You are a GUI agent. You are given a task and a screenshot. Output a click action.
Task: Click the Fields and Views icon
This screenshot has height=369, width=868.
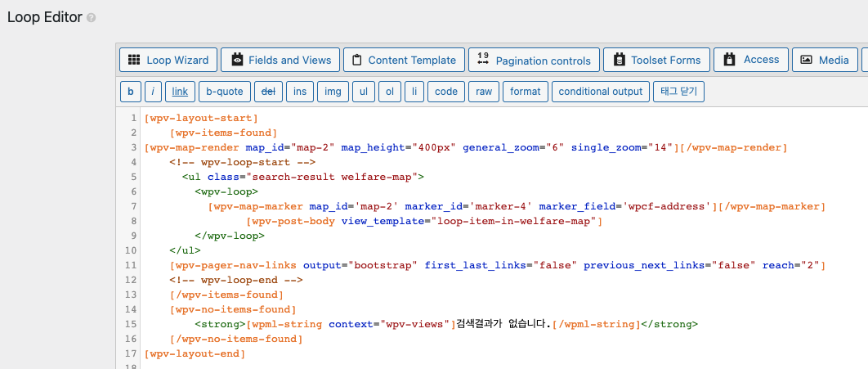click(238, 60)
